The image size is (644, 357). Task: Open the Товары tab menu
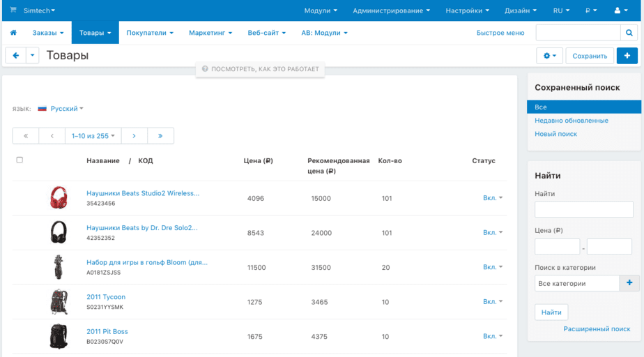coord(95,33)
